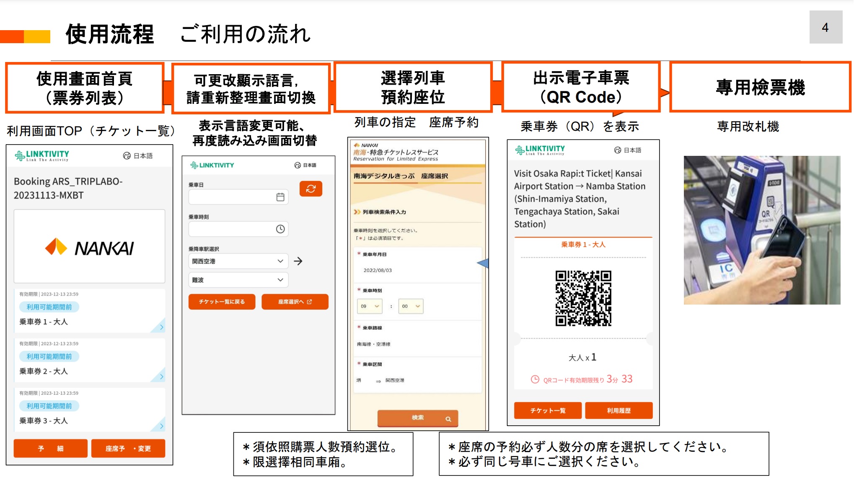Click the 日本語 language label in ticket list
Image resolution: width=854 pixels, height=504 pixels.
click(x=143, y=156)
